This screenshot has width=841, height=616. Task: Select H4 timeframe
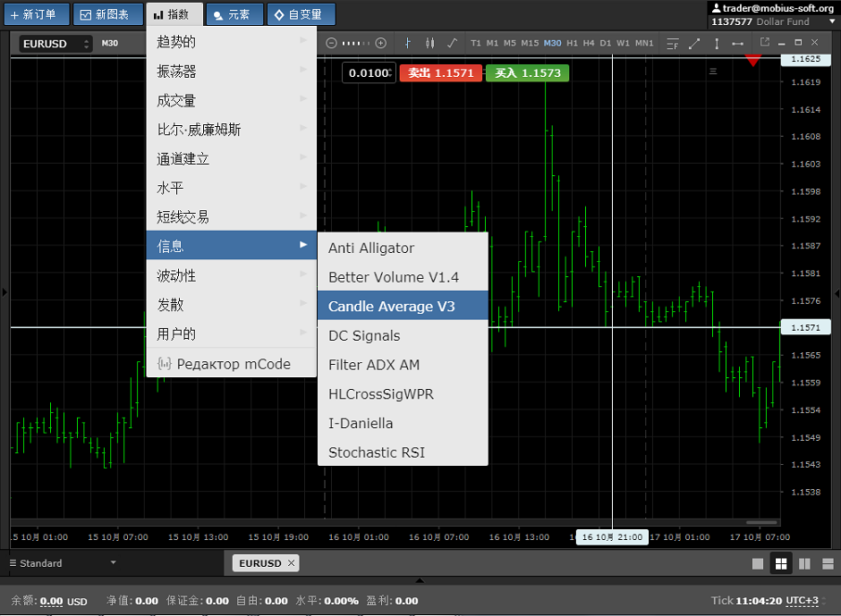coord(589,44)
